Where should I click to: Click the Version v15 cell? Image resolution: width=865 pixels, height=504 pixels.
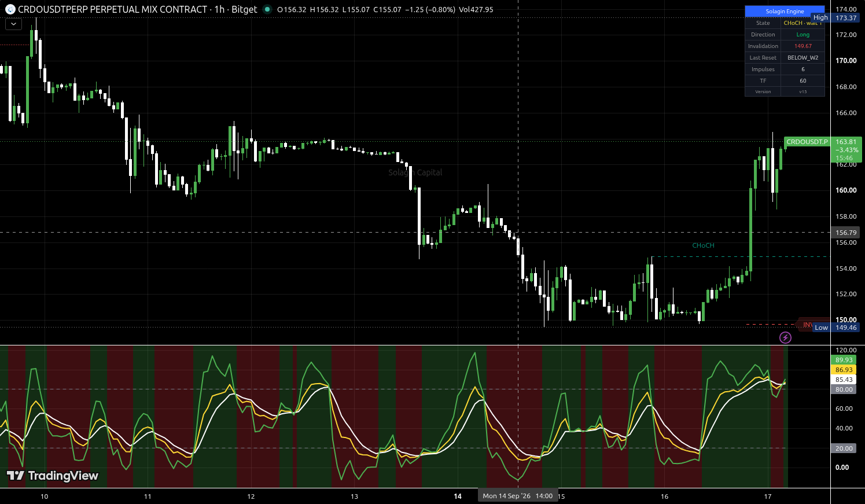803,91
